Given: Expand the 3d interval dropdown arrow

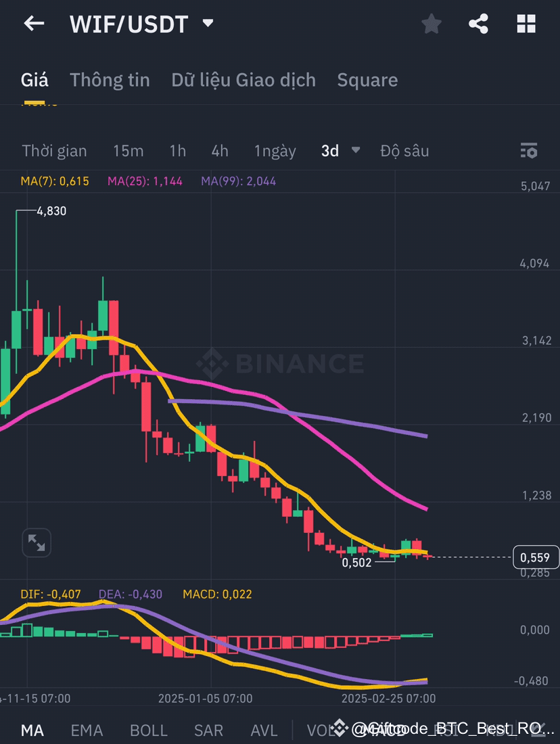Looking at the screenshot, I should pyautogui.click(x=356, y=150).
